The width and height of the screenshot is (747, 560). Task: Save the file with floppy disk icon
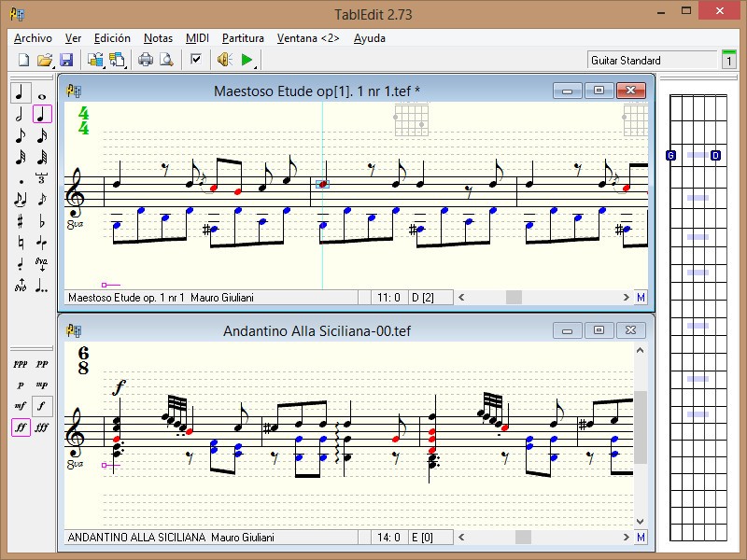(x=66, y=61)
